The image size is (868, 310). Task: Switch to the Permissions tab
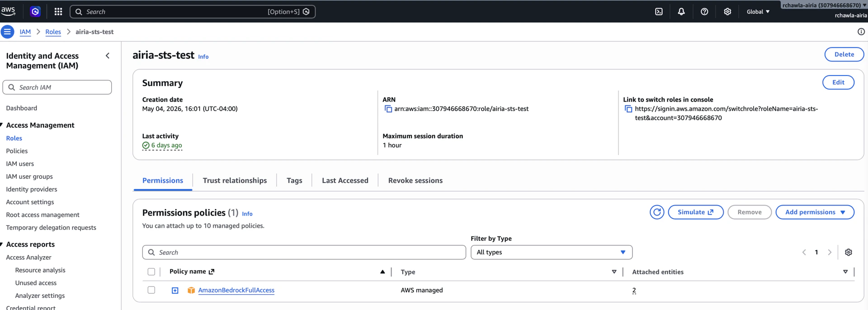pos(163,180)
